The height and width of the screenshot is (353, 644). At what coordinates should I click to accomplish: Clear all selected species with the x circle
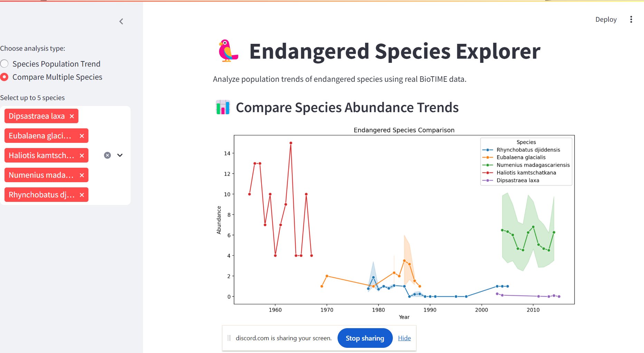pos(107,155)
